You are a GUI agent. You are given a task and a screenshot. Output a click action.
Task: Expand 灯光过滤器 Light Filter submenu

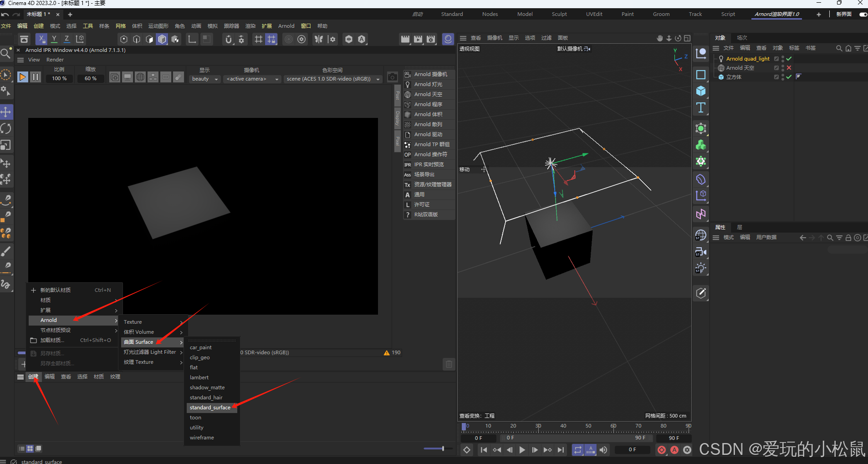point(153,352)
